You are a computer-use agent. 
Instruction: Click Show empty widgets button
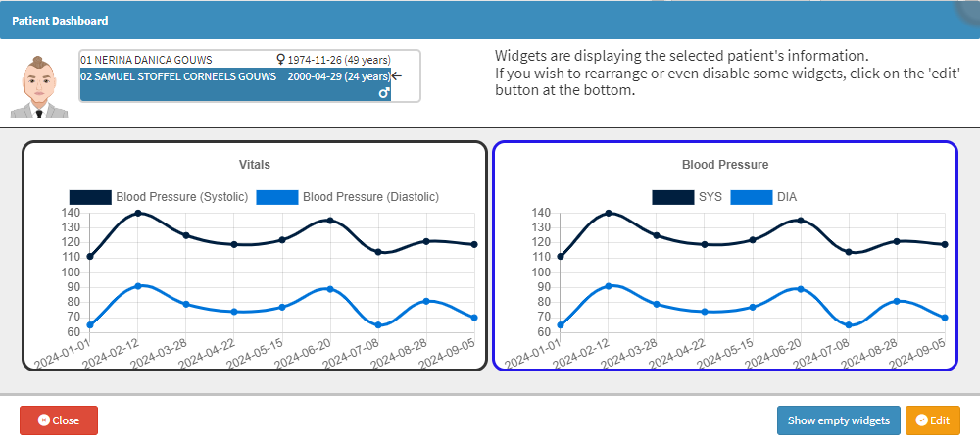838,420
